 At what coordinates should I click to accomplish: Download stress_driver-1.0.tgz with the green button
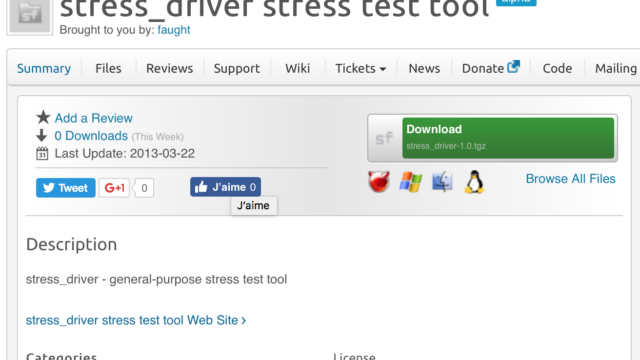coord(508,138)
